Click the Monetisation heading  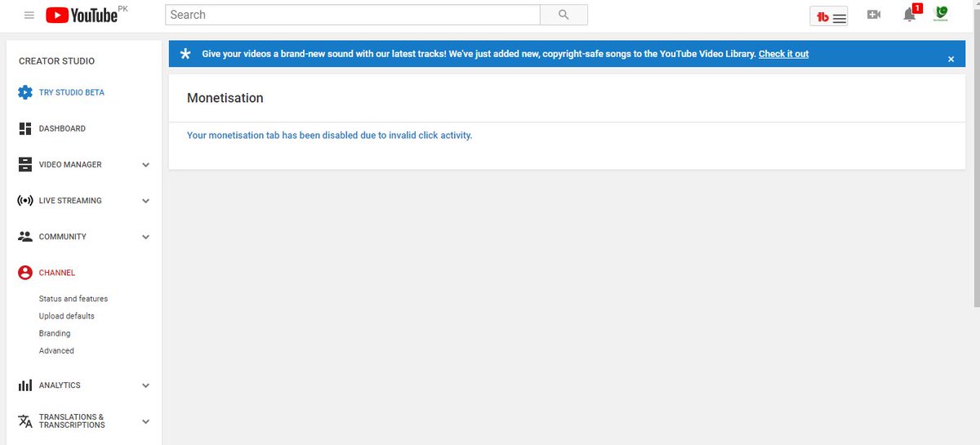point(225,98)
